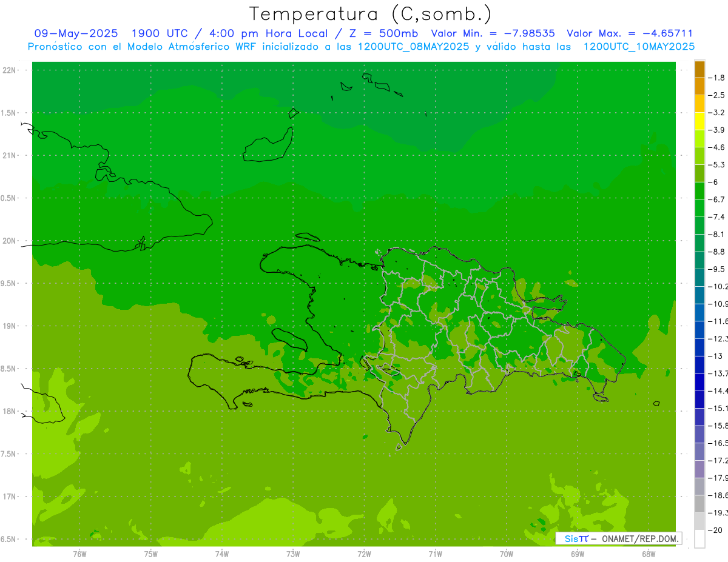
Task: Click the yellow swatch between -3.2 and -3.9
Action: (699, 121)
